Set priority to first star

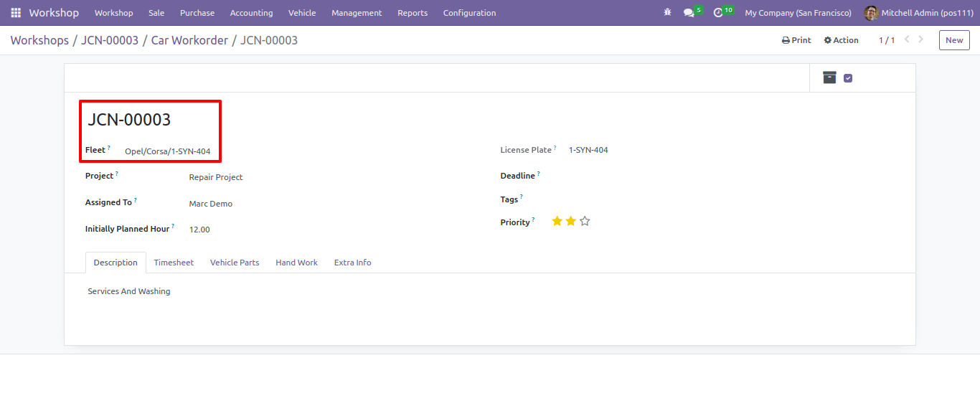[x=557, y=221]
